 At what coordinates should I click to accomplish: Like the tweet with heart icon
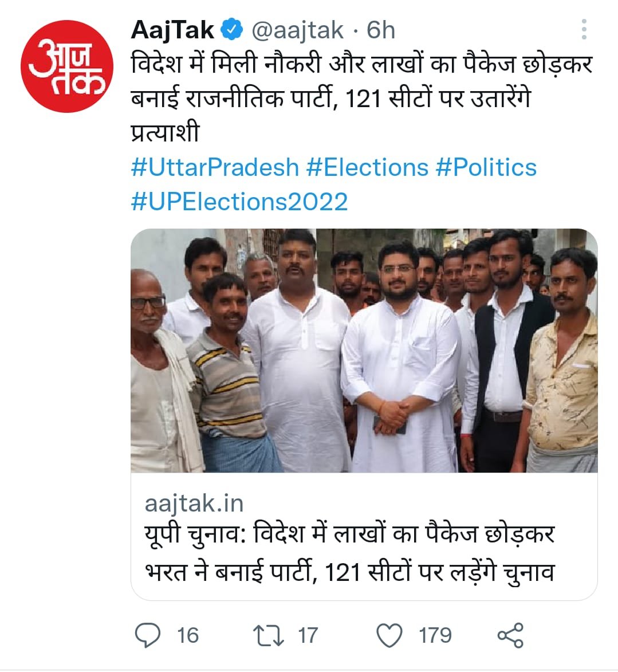389,635
